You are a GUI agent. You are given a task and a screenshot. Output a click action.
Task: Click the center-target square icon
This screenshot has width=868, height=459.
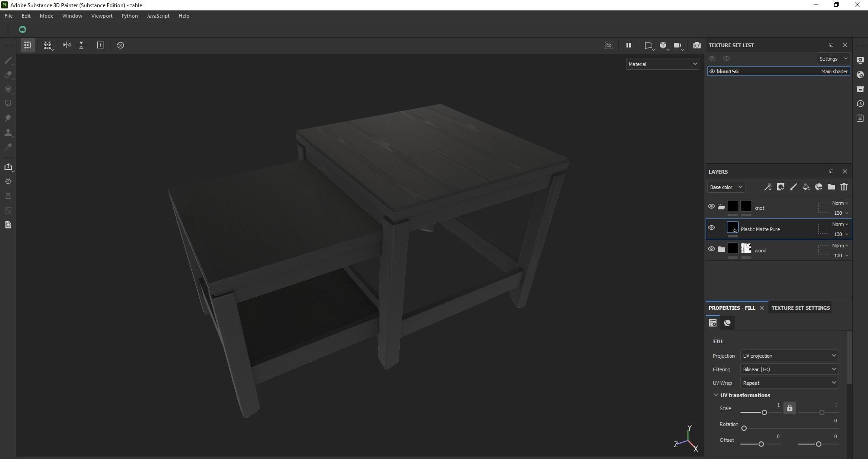tap(101, 45)
